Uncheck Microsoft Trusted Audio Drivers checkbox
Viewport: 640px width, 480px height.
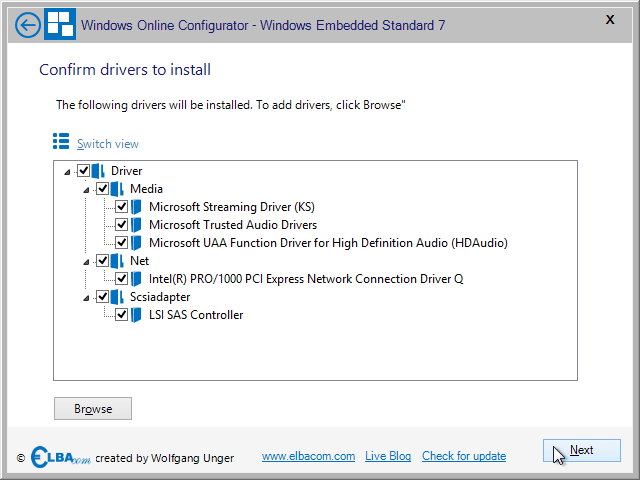click(121, 224)
